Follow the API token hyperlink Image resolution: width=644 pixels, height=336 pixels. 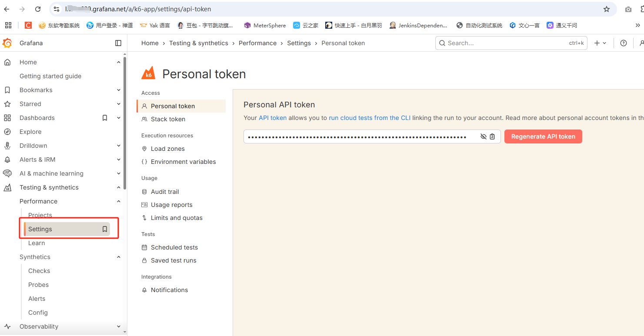point(273,118)
